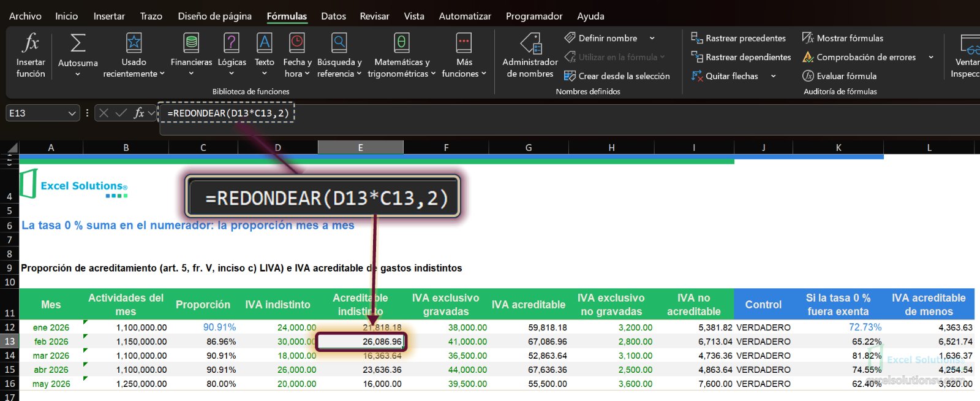
Task: Click the Excel Solutions logo
Action: (73, 185)
